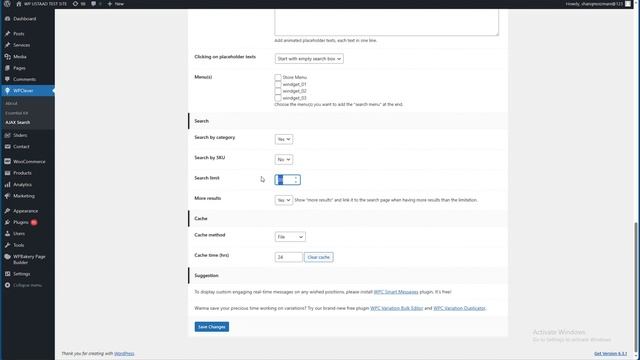Go to the WooCommerce menu label
Viewport: 640px width, 360px height.
point(29,162)
